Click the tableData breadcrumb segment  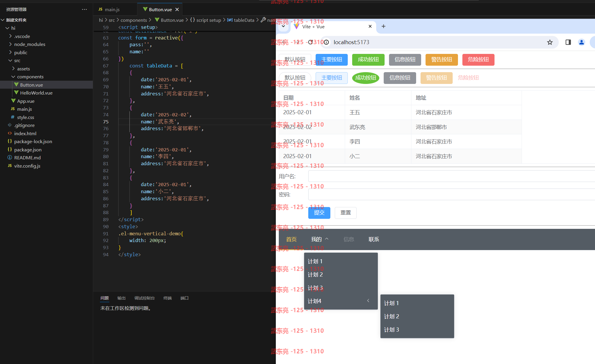click(241, 20)
